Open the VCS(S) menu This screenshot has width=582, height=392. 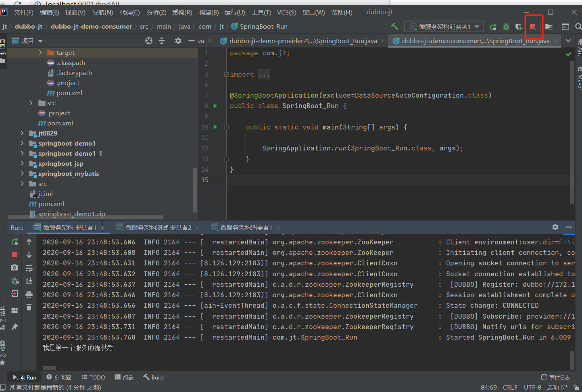pos(286,13)
